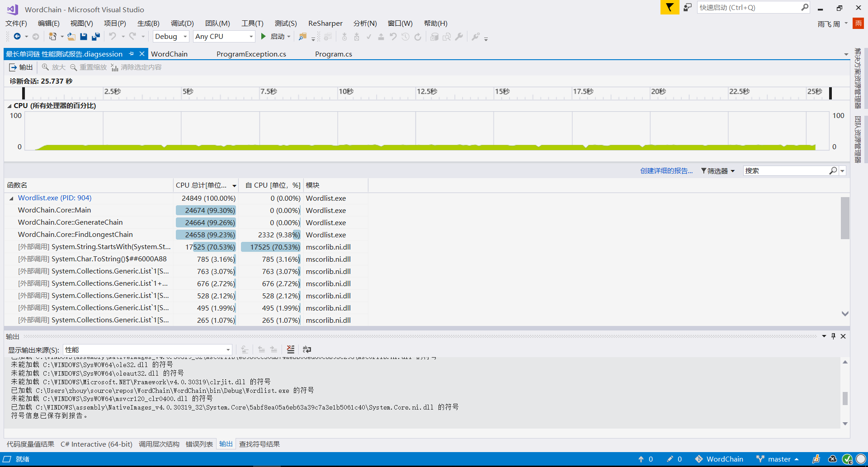Screen dimensions: 868x467
Task: Open the Filter (筛选器) dropdown
Action: (x=718, y=171)
